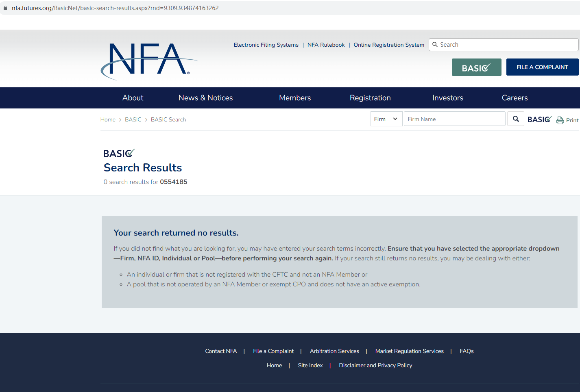Click 'Your search returned no results.' heading
The height and width of the screenshot is (392, 580).
tap(176, 233)
